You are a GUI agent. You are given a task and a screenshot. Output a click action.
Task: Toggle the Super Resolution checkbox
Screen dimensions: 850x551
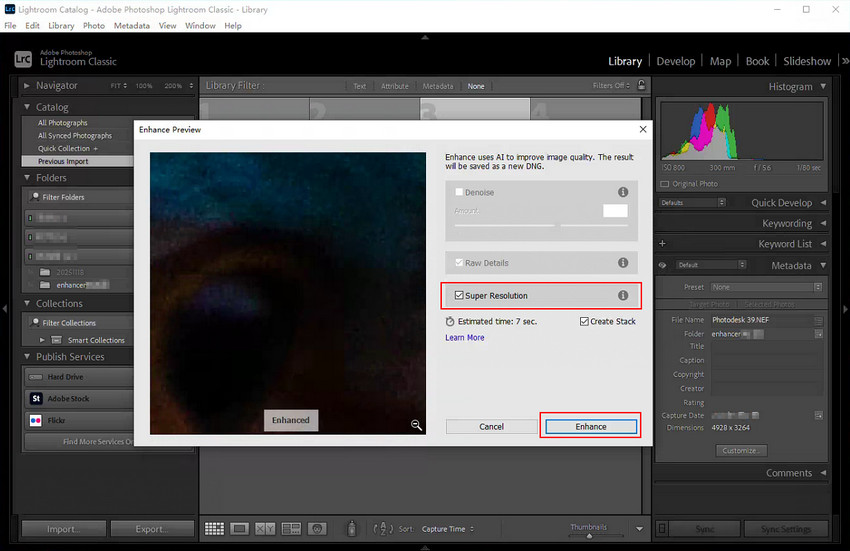coord(459,295)
